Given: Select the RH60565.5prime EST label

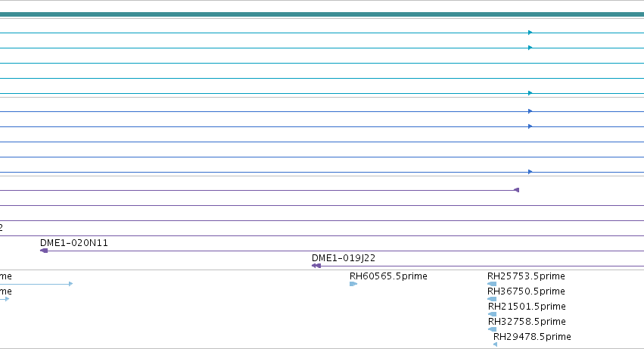Looking at the screenshot, I should pyautogui.click(x=388, y=276).
